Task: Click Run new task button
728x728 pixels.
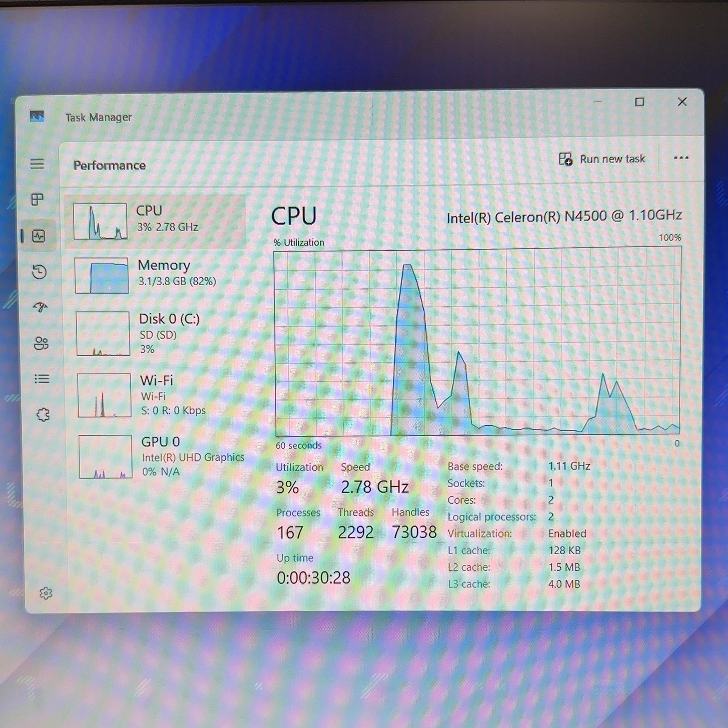Action: 602,159
